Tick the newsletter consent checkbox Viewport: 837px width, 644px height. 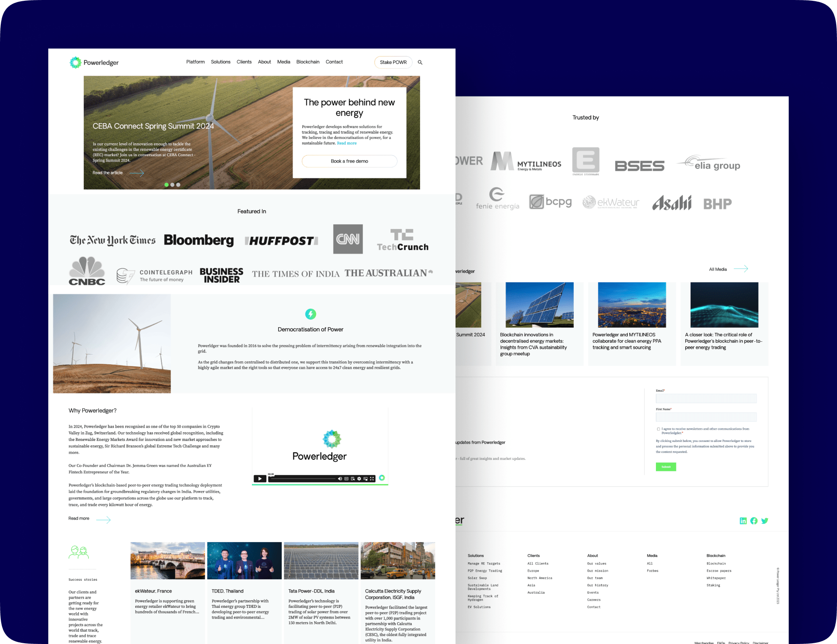(x=658, y=429)
